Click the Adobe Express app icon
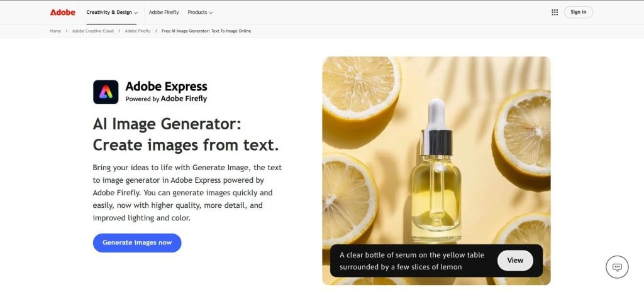This screenshot has width=644, height=292. click(x=106, y=92)
